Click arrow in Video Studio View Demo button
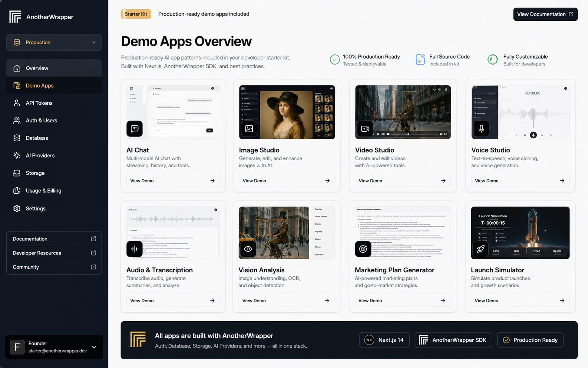588x368 pixels. click(443, 181)
